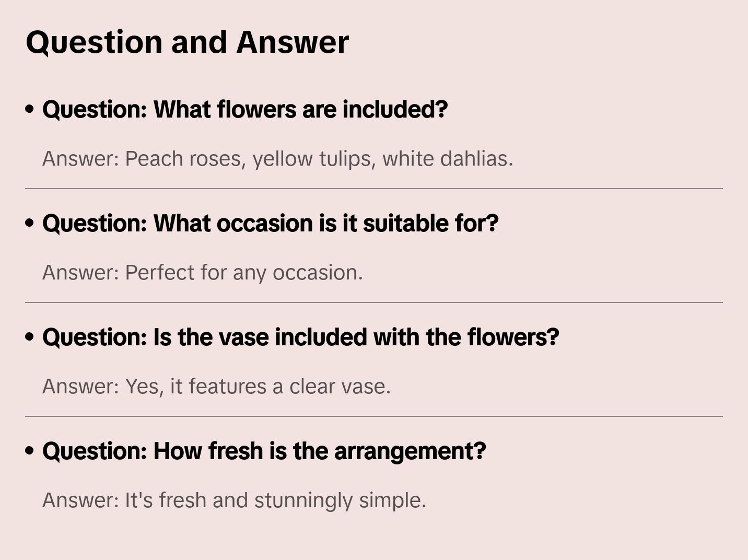Click the bullet beside the vase question
The image size is (748, 560).
(30, 337)
